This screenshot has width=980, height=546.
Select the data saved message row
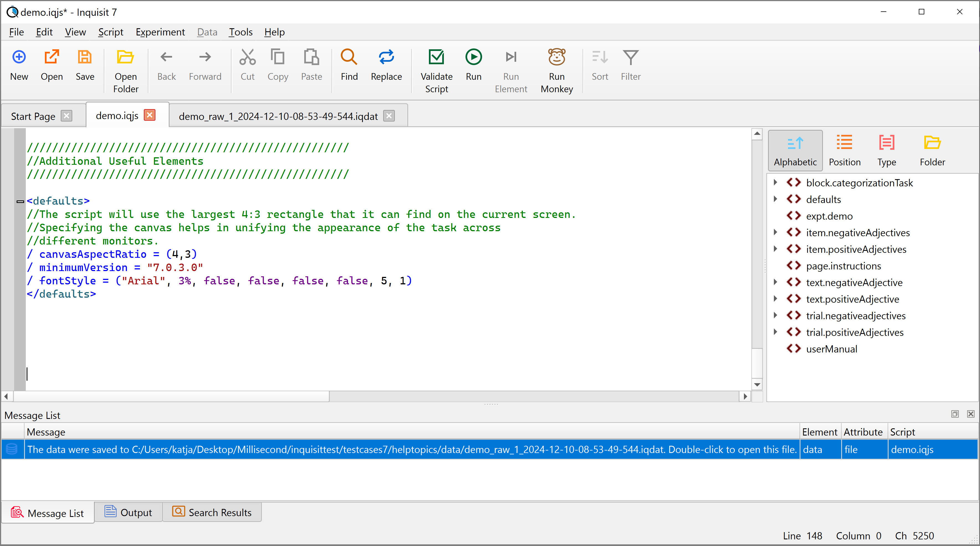490,449
